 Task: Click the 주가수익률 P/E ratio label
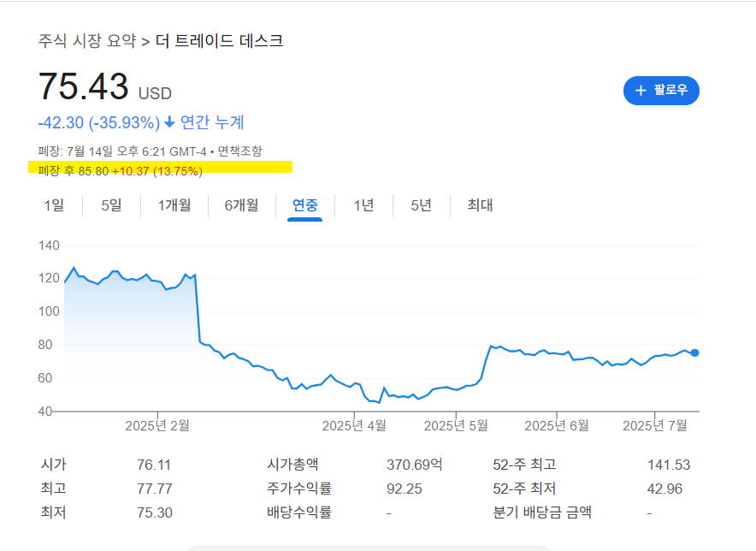299,489
